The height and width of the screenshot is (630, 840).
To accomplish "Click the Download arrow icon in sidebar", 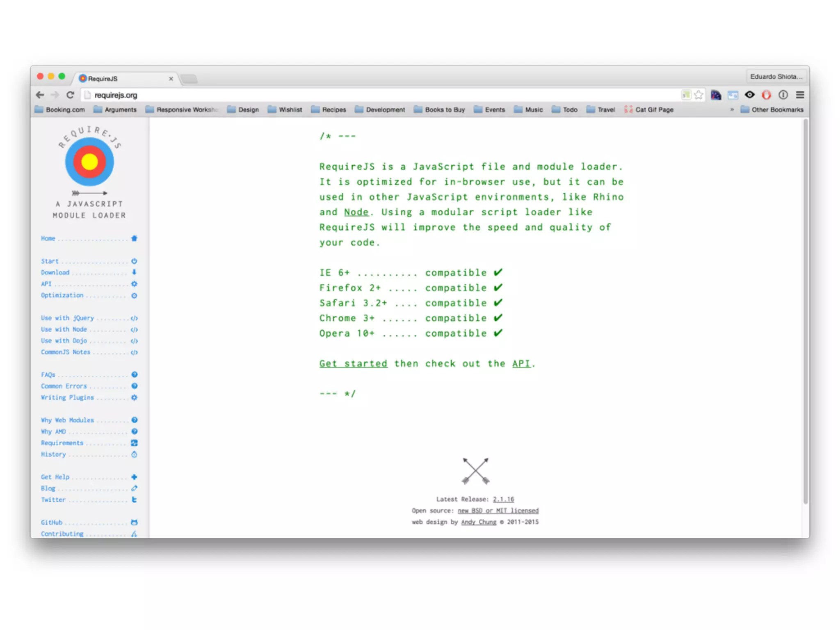I will tap(134, 272).
